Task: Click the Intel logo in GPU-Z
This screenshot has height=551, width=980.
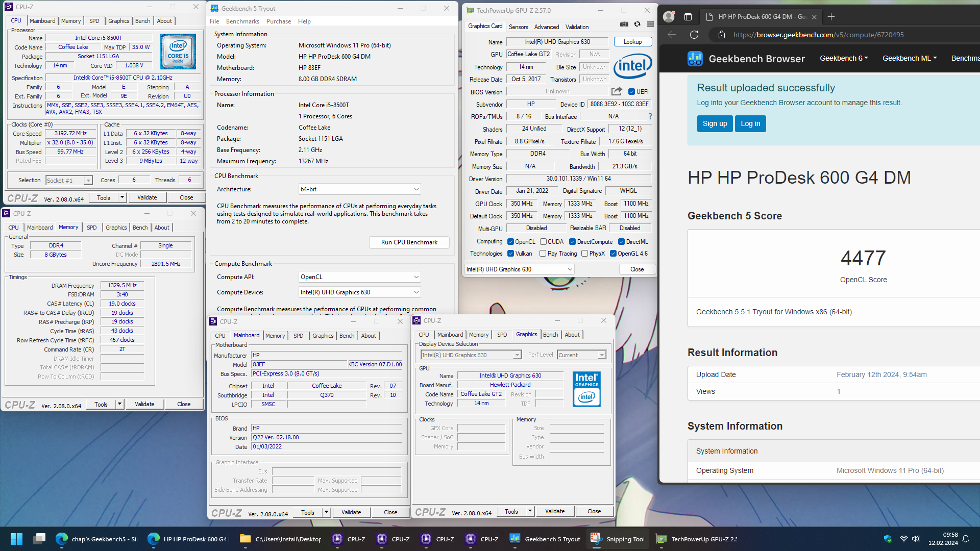Action: [632, 66]
